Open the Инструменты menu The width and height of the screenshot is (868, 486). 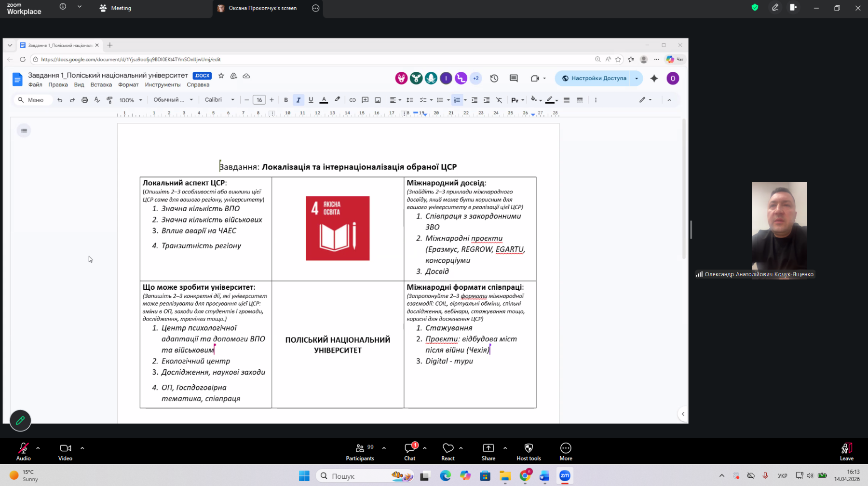[163, 85]
